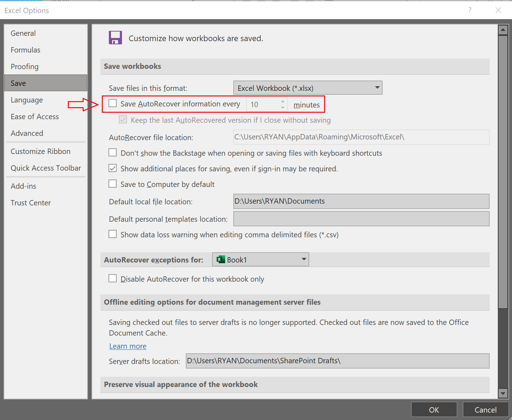The height and width of the screenshot is (420, 512).
Task: Select the Proofing category
Action: coord(46,66)
